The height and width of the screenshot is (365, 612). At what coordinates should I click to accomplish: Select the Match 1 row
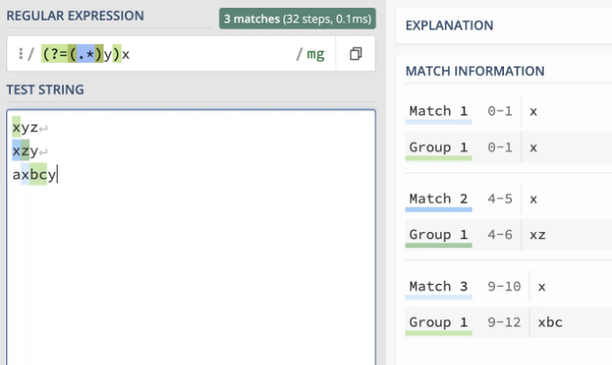pos(508,111)
